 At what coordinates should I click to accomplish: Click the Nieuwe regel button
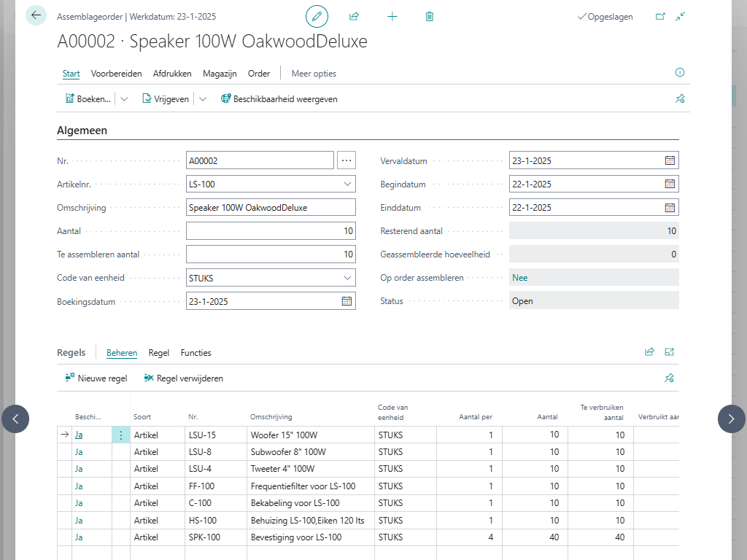(96, 378)
